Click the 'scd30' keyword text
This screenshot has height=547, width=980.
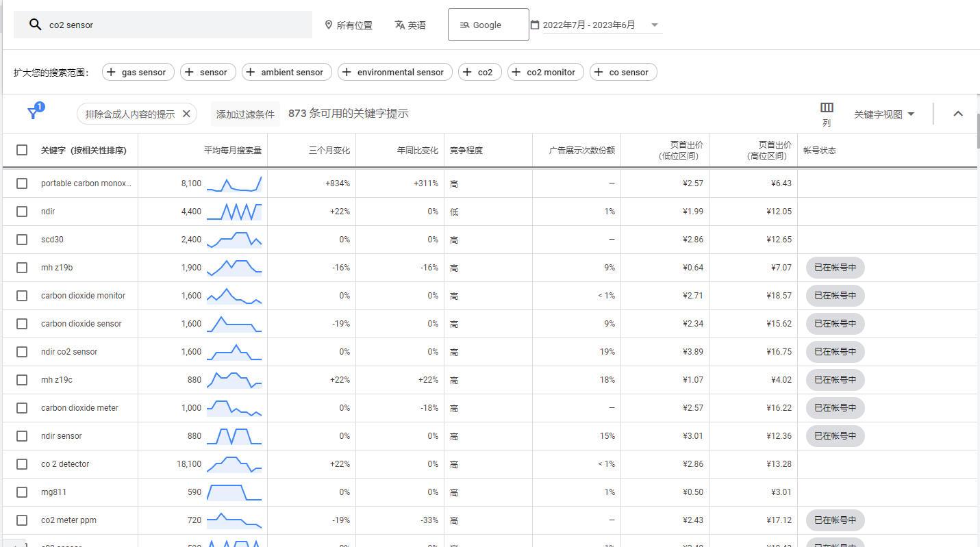[x=52, y=240]
